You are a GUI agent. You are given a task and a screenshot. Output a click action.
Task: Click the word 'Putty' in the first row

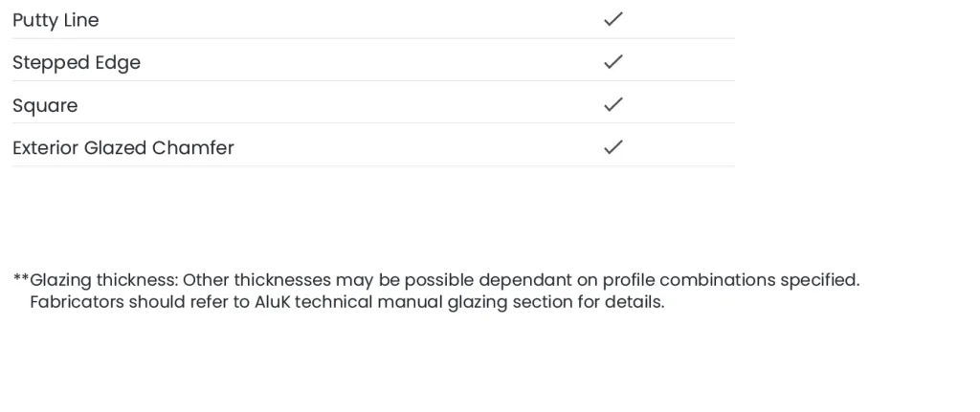coord(35,20)
